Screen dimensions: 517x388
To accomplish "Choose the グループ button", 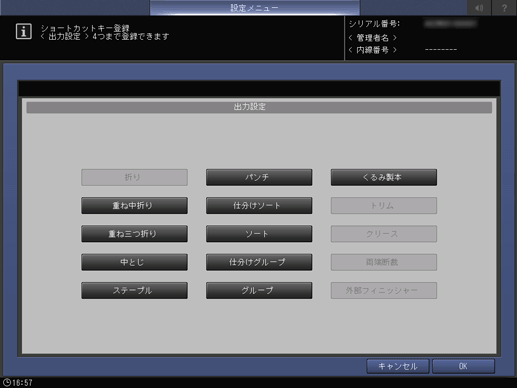I will tap(259, 291).
